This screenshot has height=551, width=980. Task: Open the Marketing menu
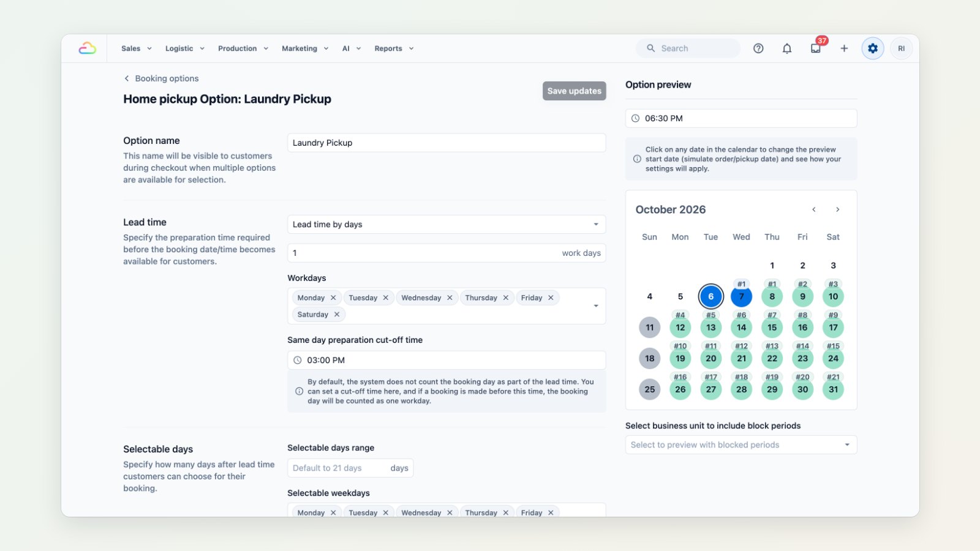[x=304, y=48]
